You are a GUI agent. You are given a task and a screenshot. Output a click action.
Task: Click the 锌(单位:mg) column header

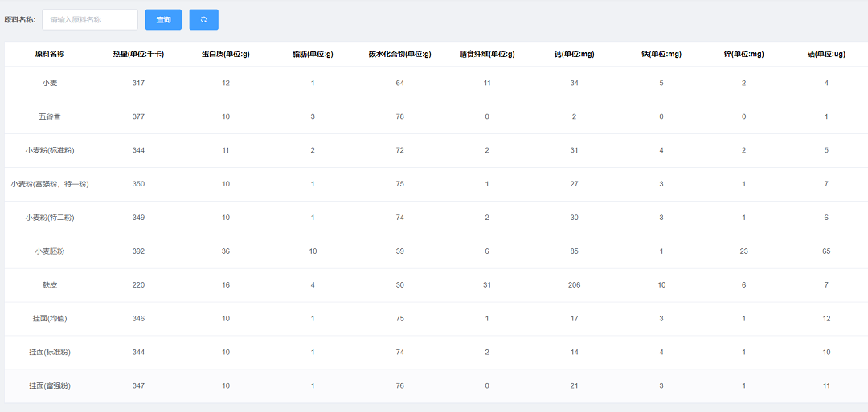pyautogui.click(x=743, y=54)
